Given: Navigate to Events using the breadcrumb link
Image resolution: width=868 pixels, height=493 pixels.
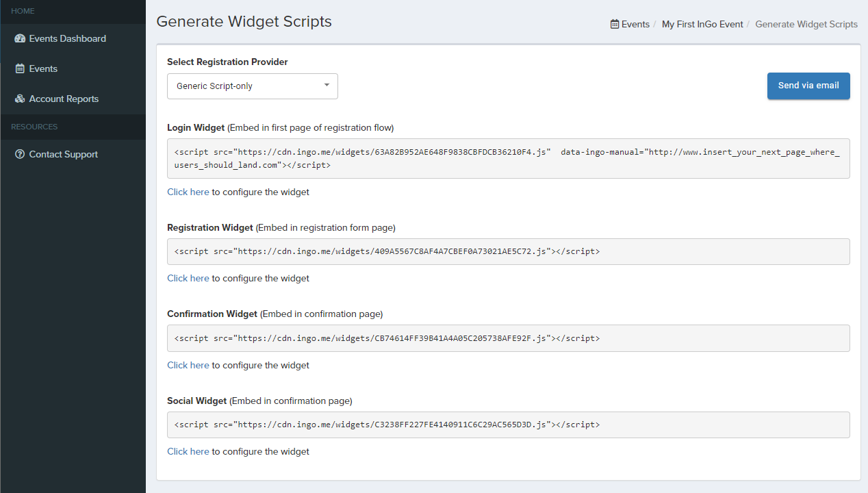Looking at the screenshot, I should 635,24.
